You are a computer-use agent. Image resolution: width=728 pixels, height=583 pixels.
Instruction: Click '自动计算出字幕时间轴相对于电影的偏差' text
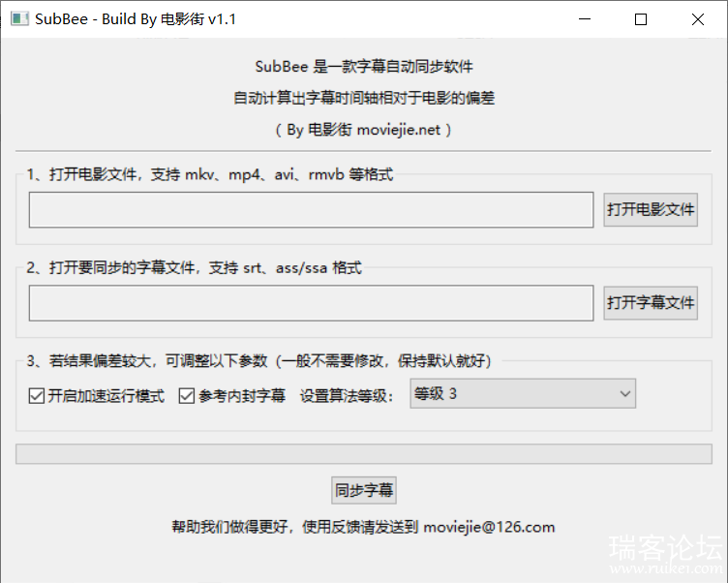pos(364,98)
